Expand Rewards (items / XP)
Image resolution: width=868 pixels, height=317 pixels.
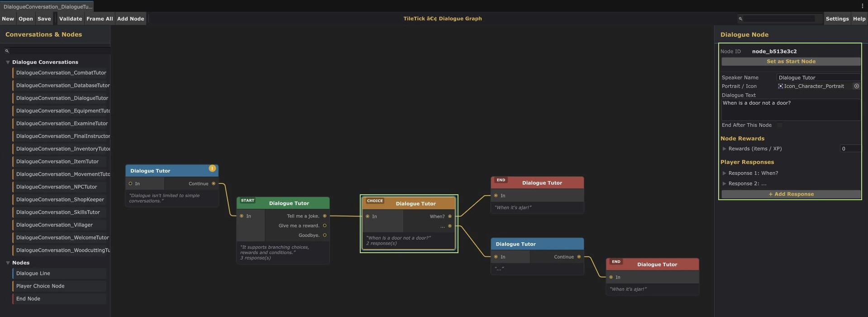click(724, 149)
